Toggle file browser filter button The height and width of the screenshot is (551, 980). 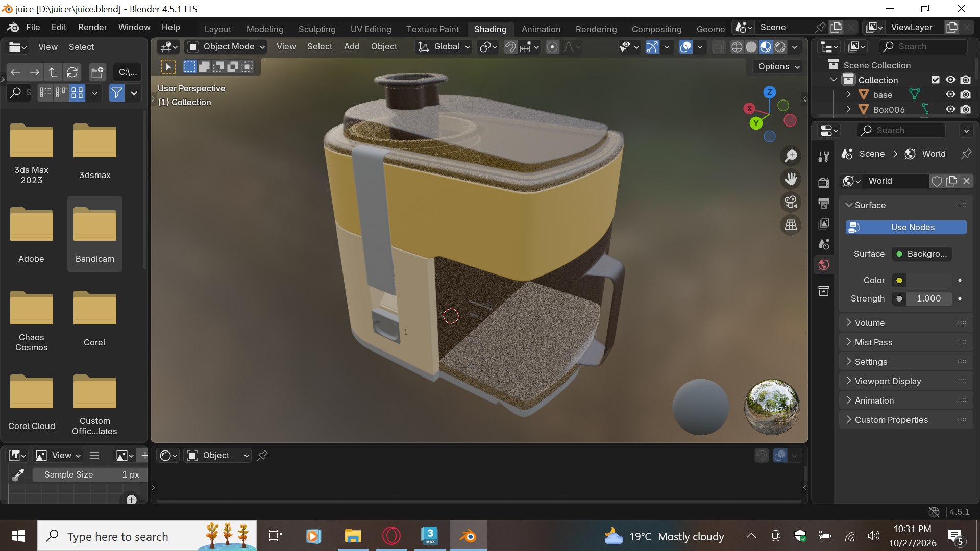tap(117, 93)
